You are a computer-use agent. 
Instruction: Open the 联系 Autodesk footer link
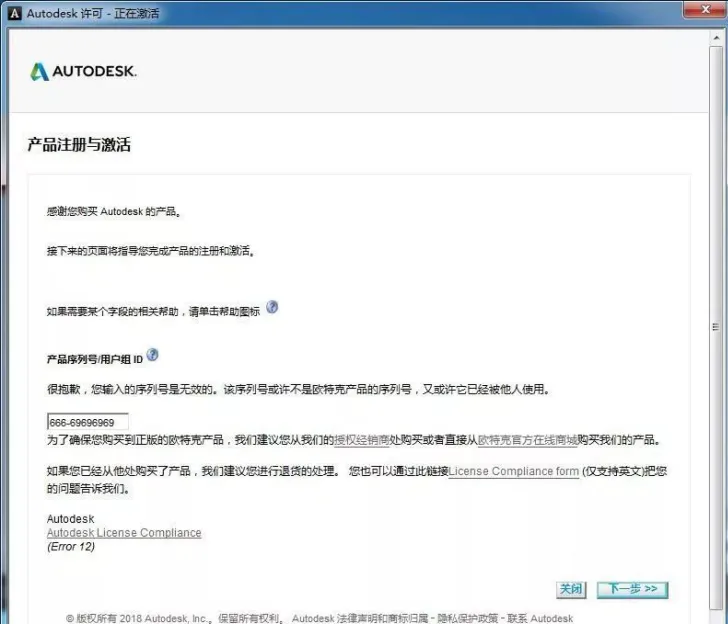[x=540, y=618]
